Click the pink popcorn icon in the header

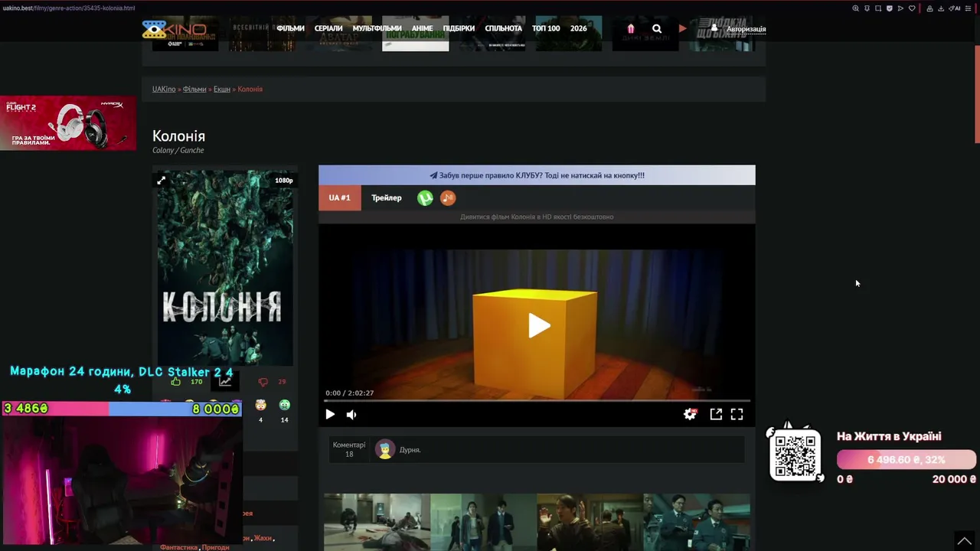[x=631, y=29]
